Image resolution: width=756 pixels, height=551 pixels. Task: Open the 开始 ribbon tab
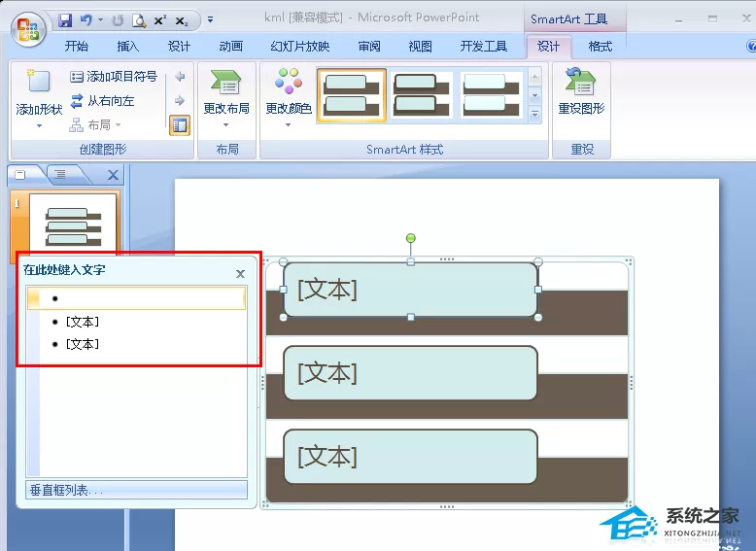[x=77, y=47]
